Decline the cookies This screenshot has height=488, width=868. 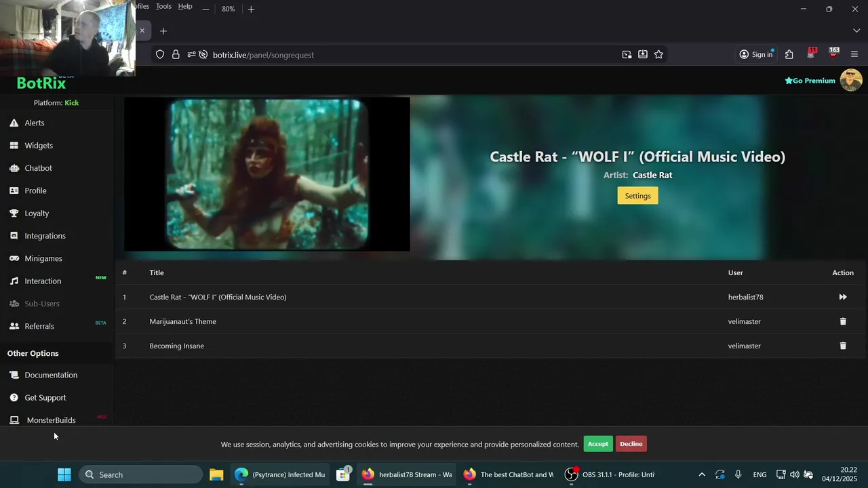click(x=631, y=444)
